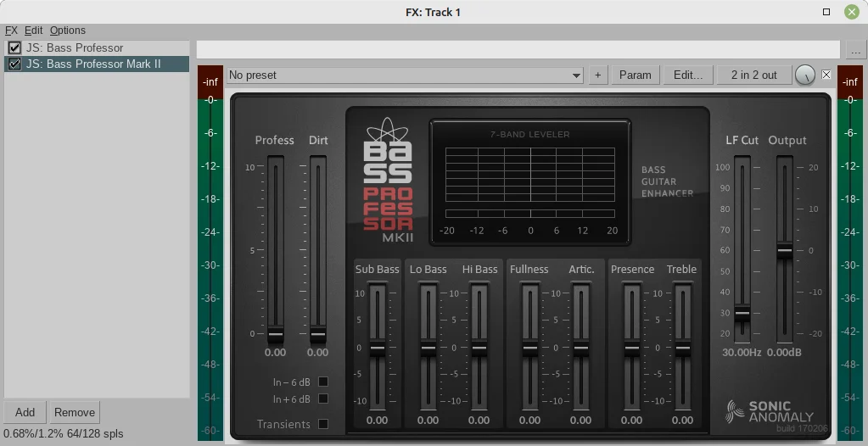Select JS: Bass Professor Mark II entry
The image size is (868, 446).
97,64
